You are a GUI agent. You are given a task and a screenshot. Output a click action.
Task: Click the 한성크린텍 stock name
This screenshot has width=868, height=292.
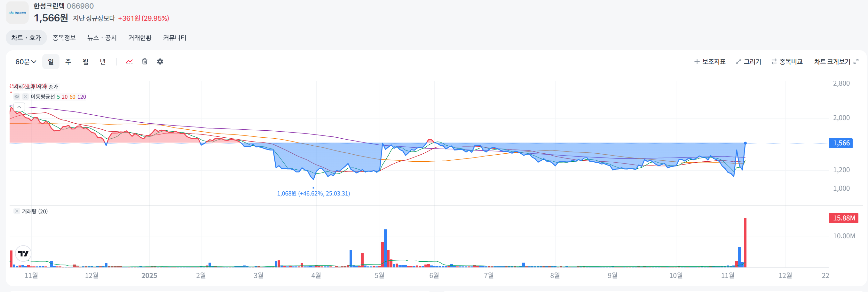[49, 6]
